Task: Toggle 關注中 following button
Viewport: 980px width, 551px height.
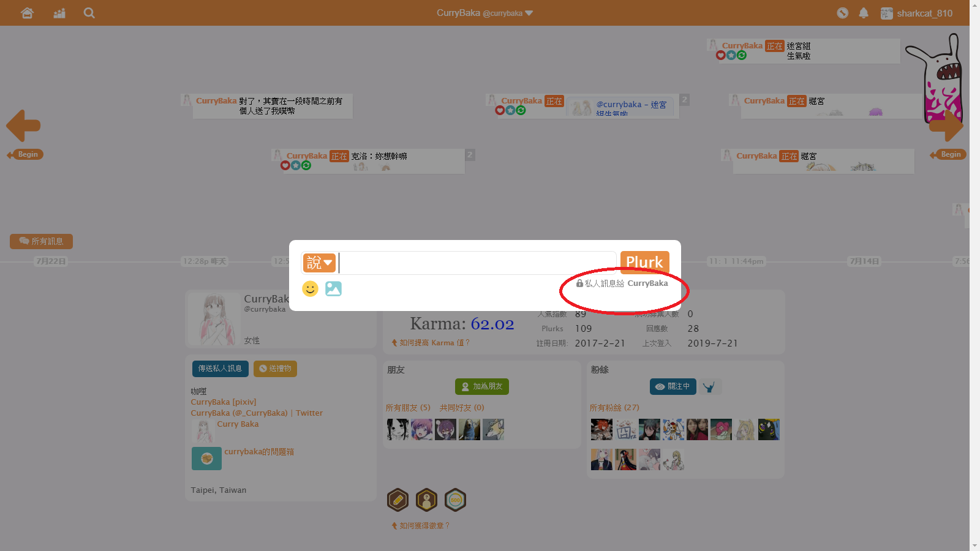Action: click(x=673, y=386)
